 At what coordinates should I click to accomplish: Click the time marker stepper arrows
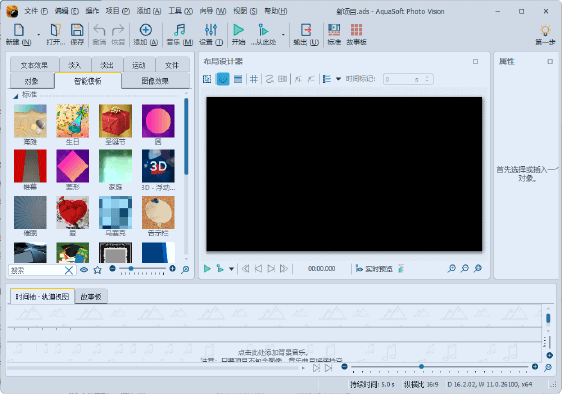[427, 79]
